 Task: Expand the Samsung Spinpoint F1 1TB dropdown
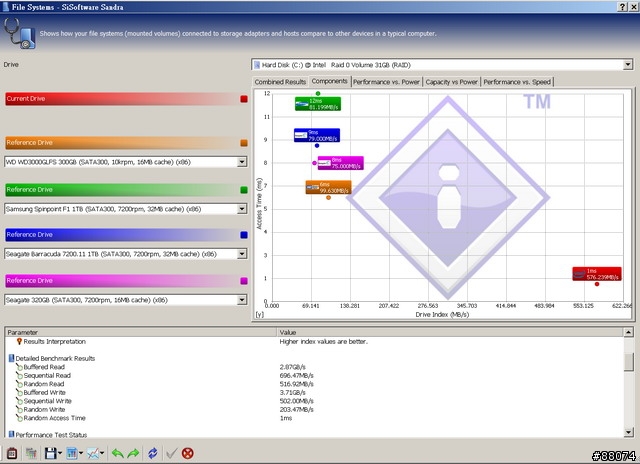point(242,208)
